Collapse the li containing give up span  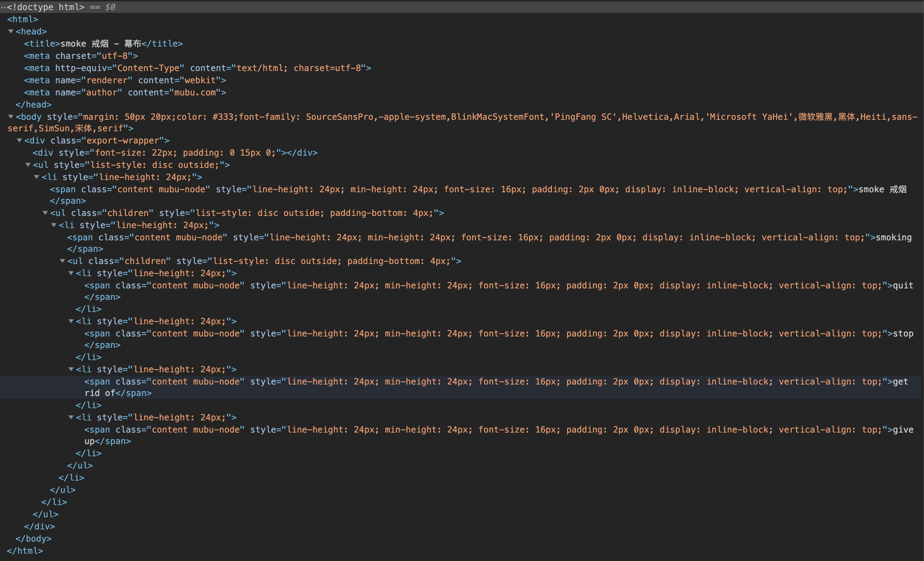pyautogui.click(x=71, y=418)
